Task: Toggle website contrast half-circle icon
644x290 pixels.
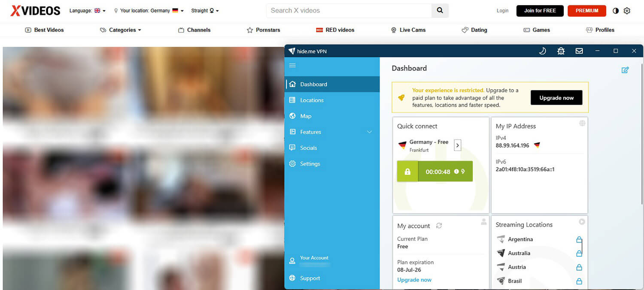Action: click(616, 11)
